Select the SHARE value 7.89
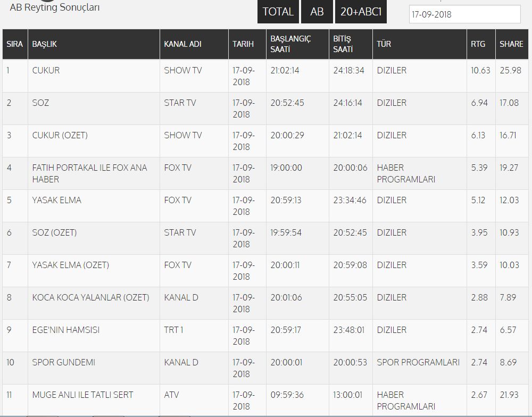Image resolution: width=532 pixels, height=417 pixels. point(508,297)
